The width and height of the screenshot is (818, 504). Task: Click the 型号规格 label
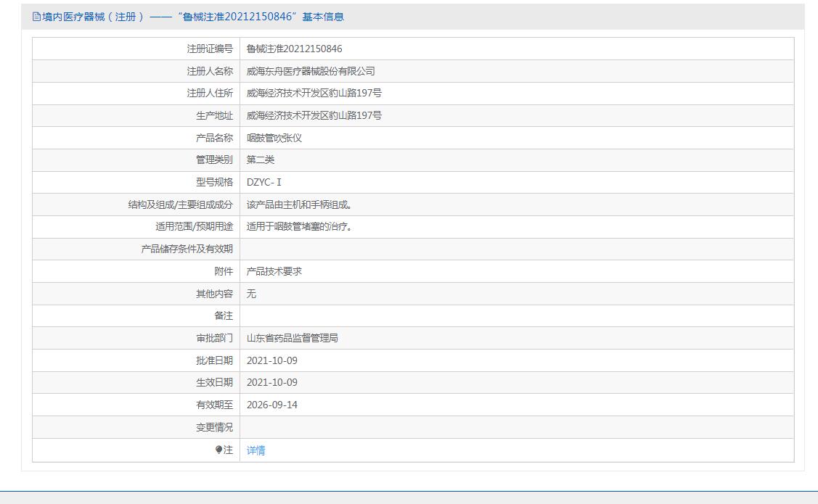(x=214, y=183)
